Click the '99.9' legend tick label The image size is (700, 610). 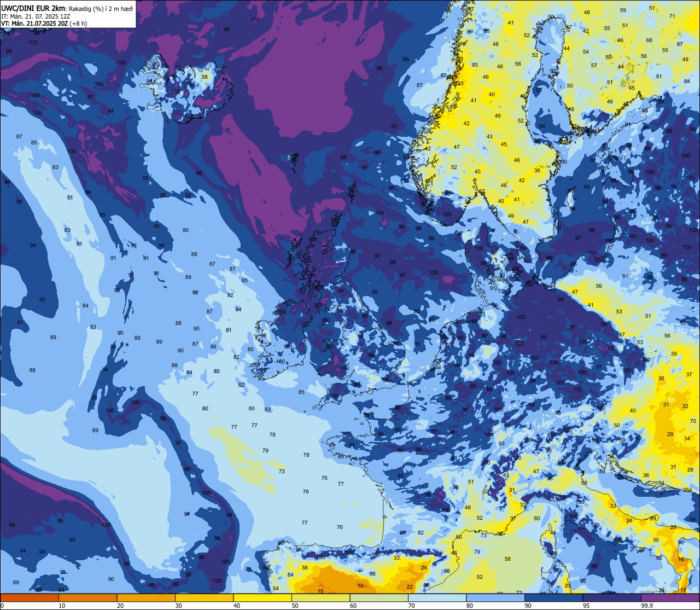(647, 606)
